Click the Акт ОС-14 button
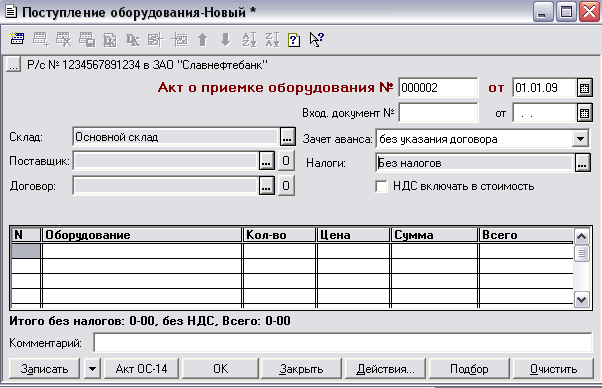 pos(141,369)
